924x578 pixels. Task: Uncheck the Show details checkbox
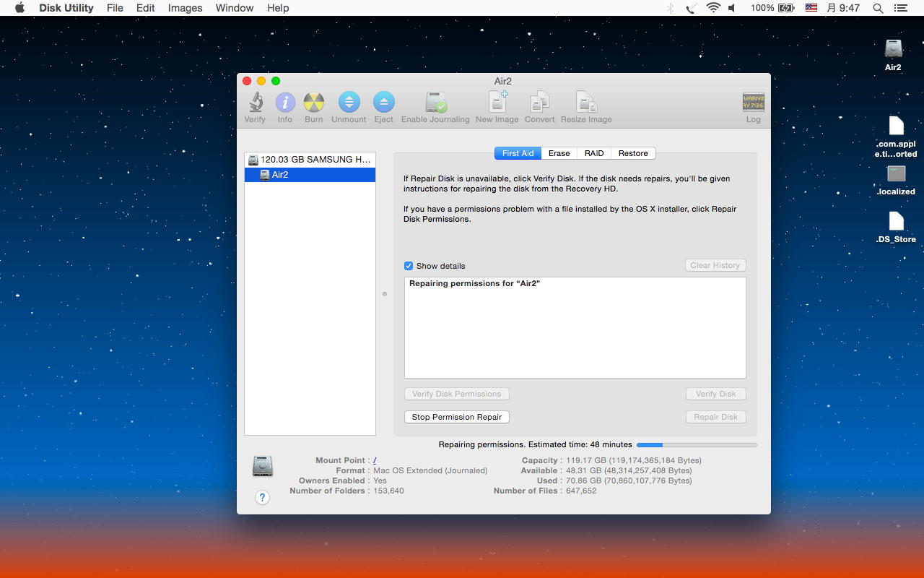click(x=409, y=266)
